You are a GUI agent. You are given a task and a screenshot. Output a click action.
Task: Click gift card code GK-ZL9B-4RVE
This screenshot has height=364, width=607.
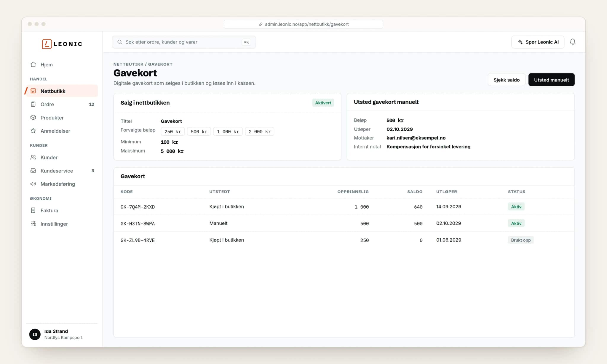coord(138,240)
